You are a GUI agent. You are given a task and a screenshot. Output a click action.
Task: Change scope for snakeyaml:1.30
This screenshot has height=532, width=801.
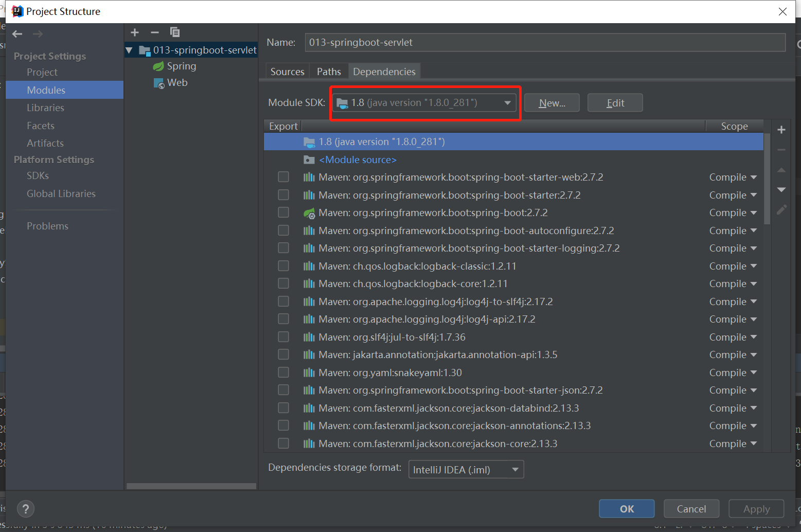coord(733,373)
